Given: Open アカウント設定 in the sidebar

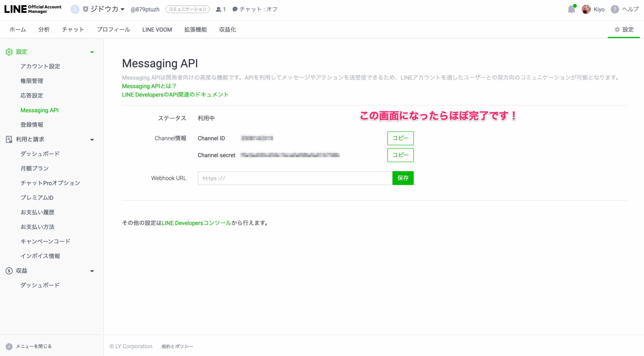Looking at the screenshot, I should point(40,66).
